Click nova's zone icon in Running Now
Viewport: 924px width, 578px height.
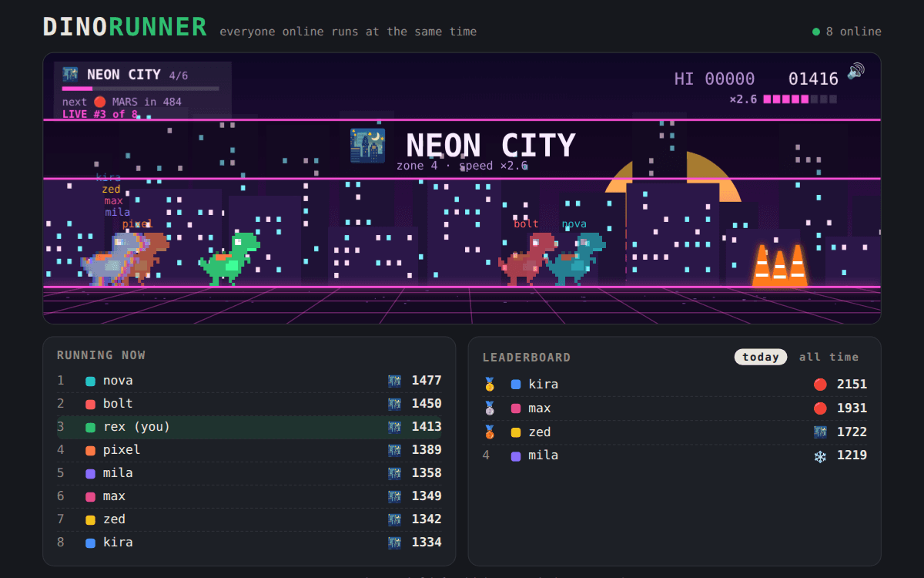pyautogui.click(x=395, y=381)
